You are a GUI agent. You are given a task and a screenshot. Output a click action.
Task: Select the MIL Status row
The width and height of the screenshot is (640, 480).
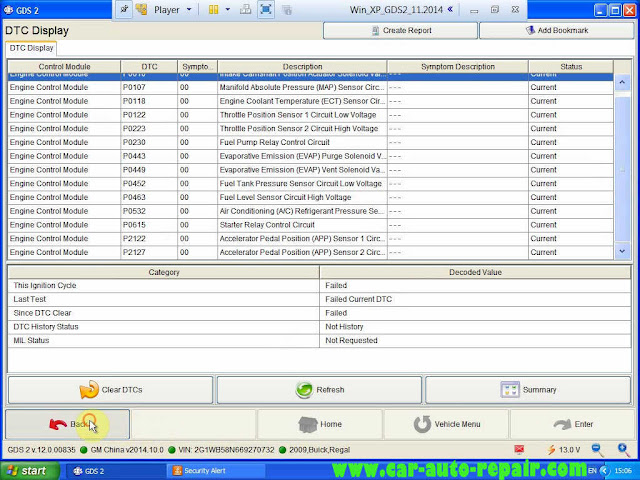click(x=319, y=340)
